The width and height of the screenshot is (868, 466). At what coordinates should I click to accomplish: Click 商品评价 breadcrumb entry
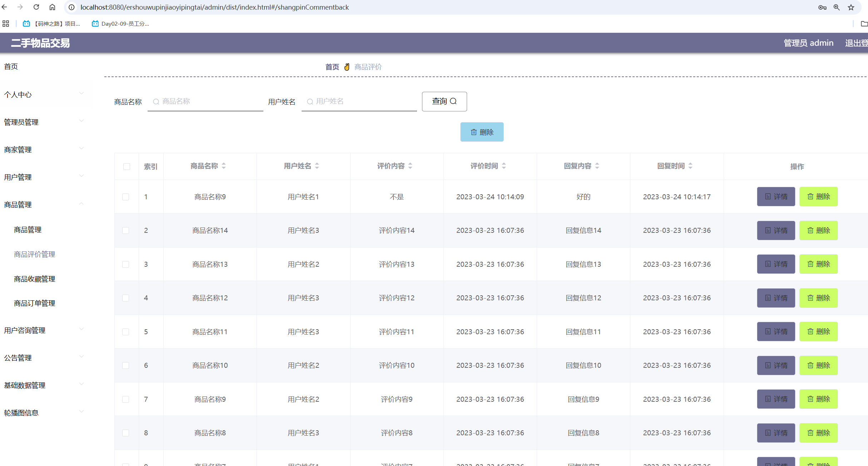368,67
